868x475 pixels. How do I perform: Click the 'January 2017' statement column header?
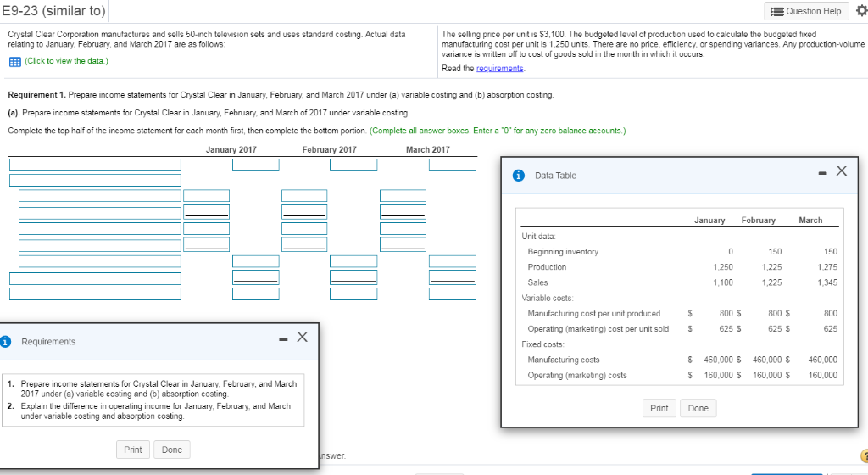pos(231,149)
